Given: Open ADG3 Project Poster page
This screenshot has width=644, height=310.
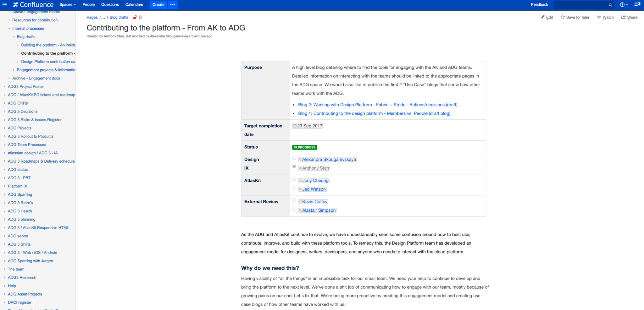Looking at the screenshot, I should pyautogui.click(x=26, y=87).
